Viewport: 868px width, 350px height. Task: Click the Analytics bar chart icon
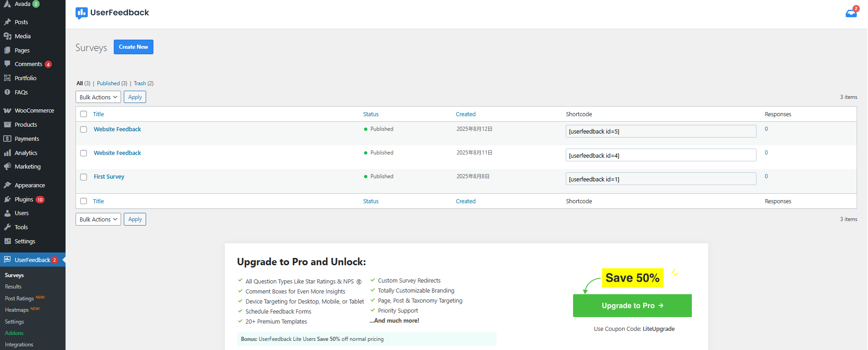(x=7, y=153)
